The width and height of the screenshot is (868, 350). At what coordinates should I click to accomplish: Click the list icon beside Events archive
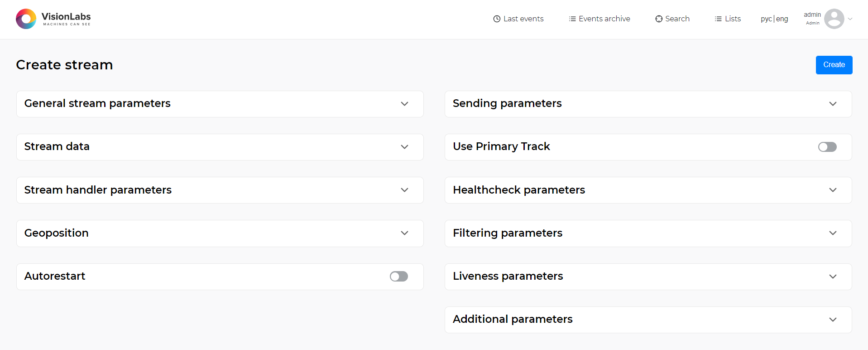[x=572, y=19]
